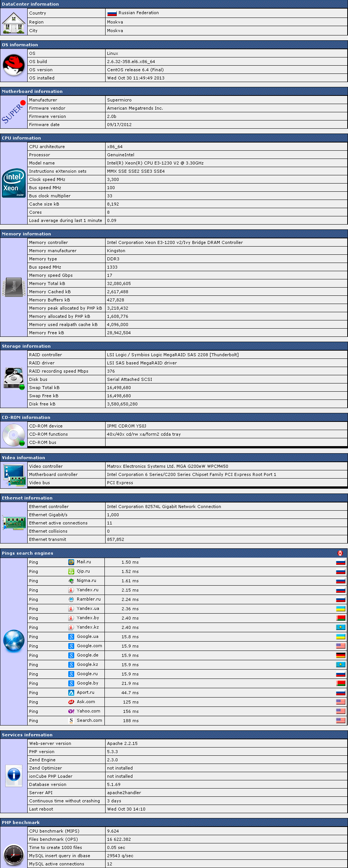This screenshot has height=868, width=348.
Task: Click the globe icon in Pings section
Action: tap(14, 641)
